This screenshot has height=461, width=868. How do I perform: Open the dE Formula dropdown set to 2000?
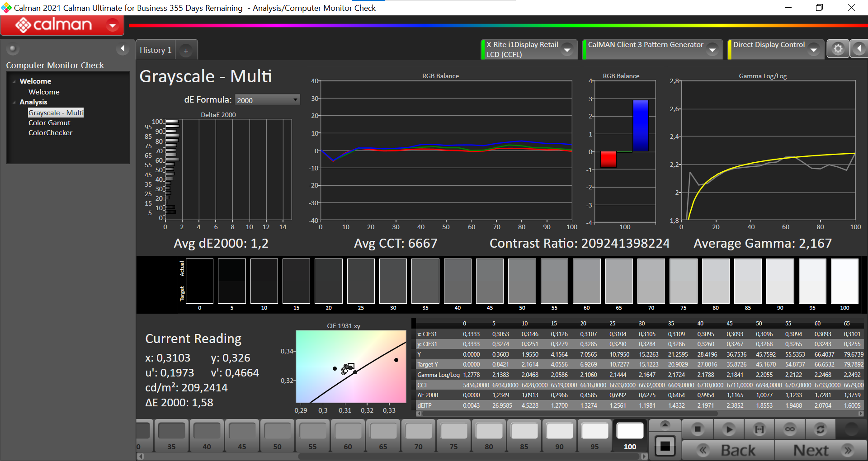[x=267, y=100]
